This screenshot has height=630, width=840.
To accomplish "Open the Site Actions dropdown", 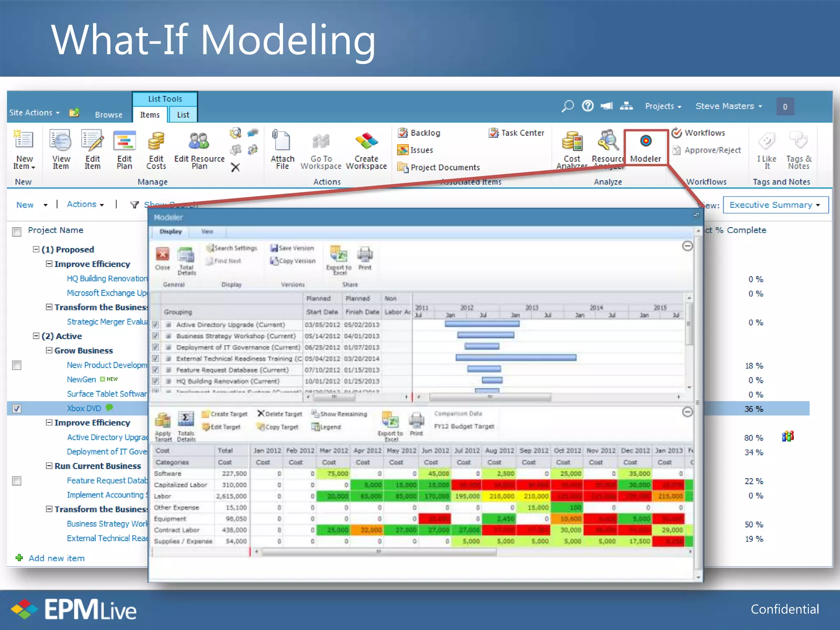I will pos(34,112).
